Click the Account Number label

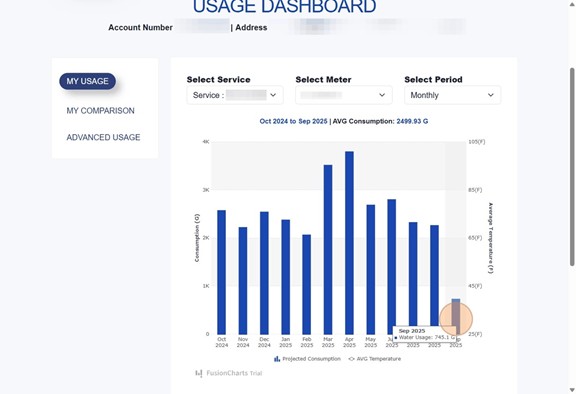(140, 28)
